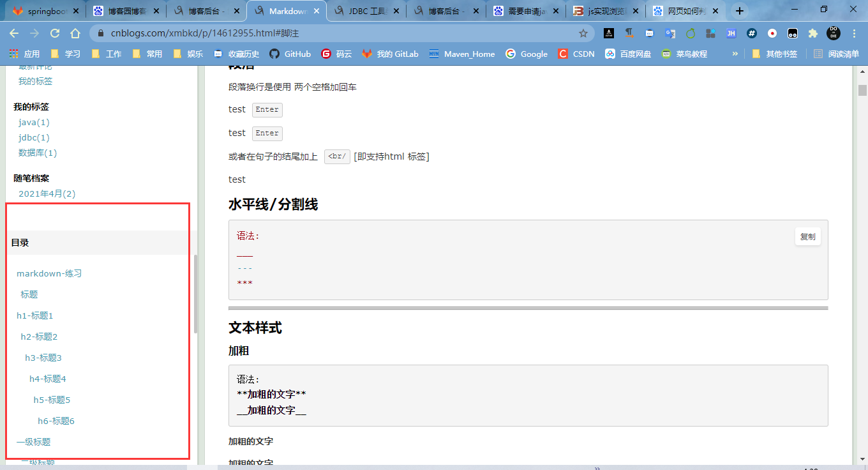
Task: Open the jdbc(1) tag link
Action: (34, 137)
